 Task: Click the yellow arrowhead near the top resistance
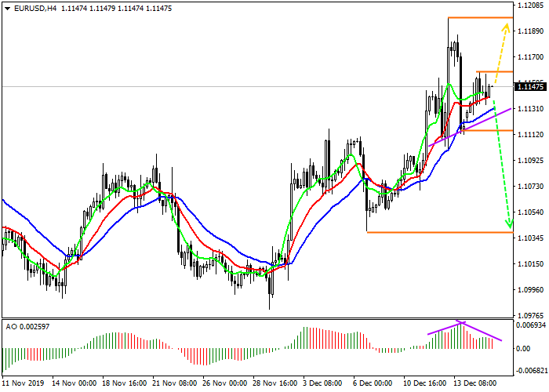pos(507,28)
